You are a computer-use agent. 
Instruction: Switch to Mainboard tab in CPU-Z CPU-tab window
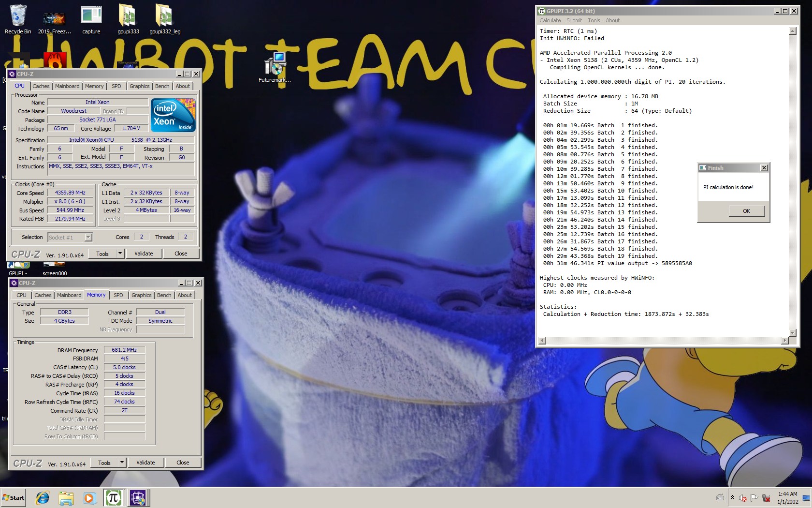pyautogui.click(x=67, y=86)
